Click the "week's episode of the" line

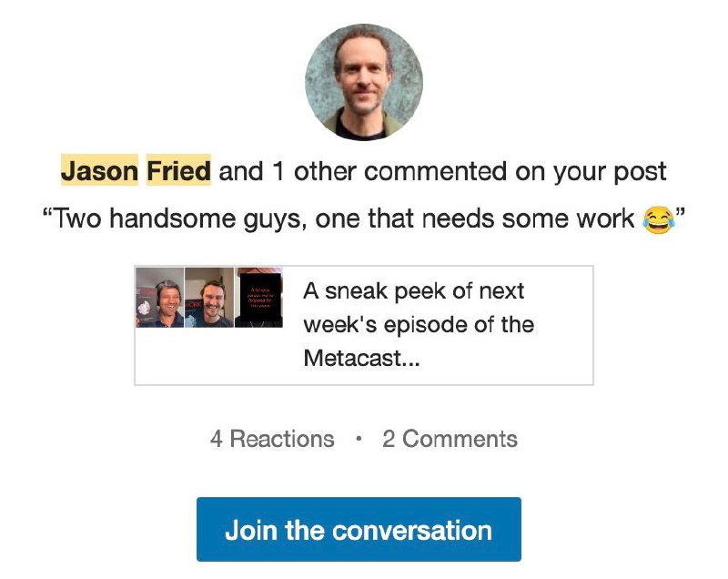(x=419, y=325)
